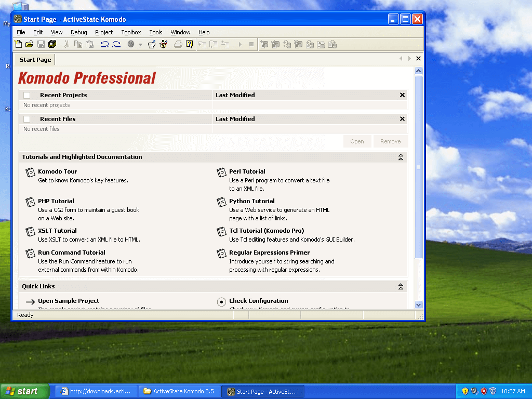Open the Toolbox menu
The height and width of the screenshot is (399, 532).
[131, 32]
